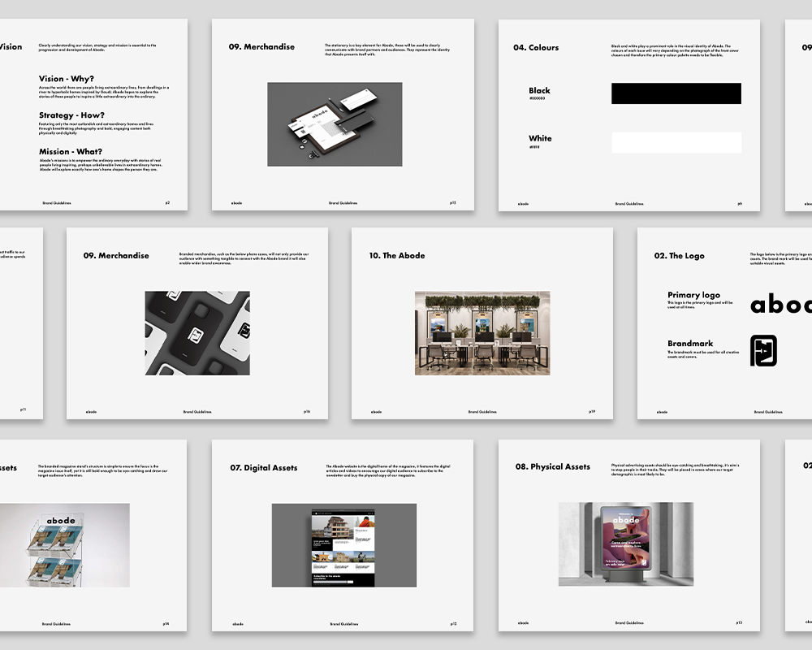Viewport: 812px width, 650px height.
Task: Open the office interior photo
Action: coord(482,333)
